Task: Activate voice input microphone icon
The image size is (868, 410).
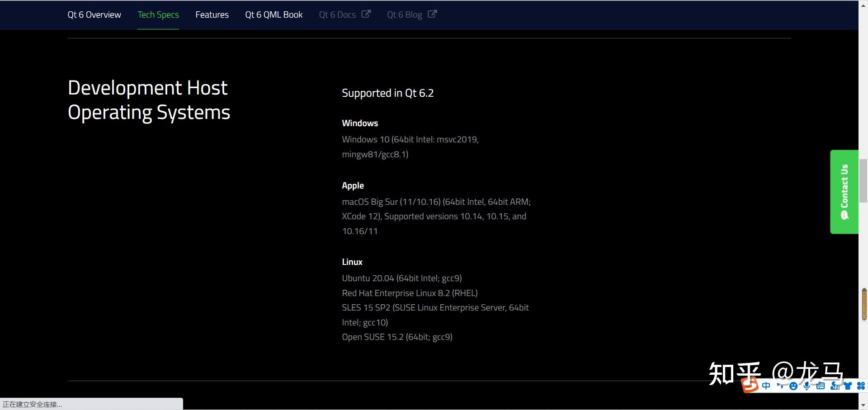Action: click(807, 386)
